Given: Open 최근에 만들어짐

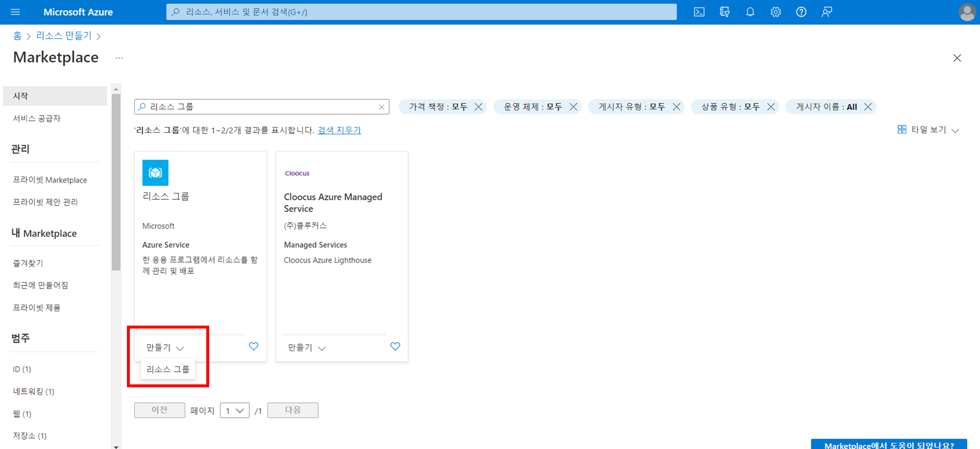Looking at the screenshot, I should pos(40,285).
